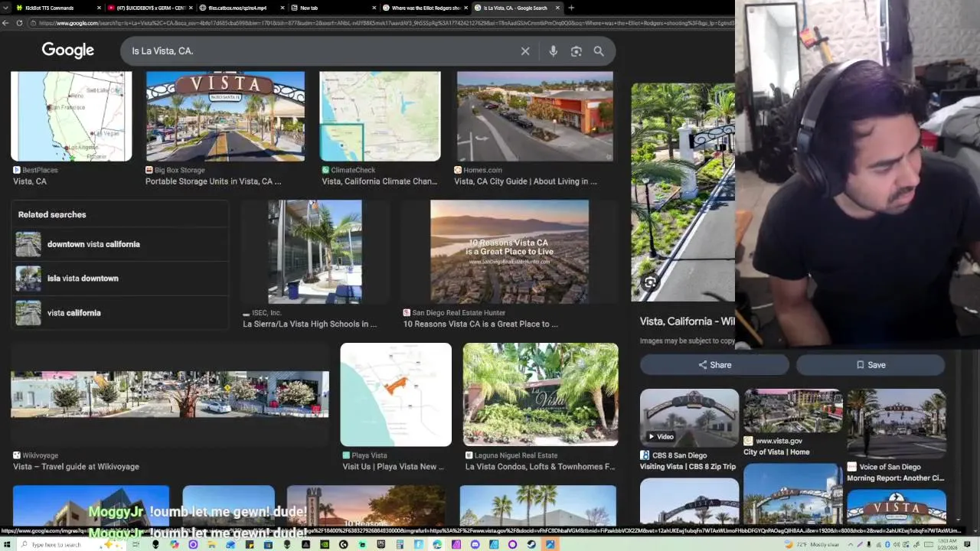Close the files.catbox.moe tab
The height and width of the screenshot is (551, 980).
point(283,8)
